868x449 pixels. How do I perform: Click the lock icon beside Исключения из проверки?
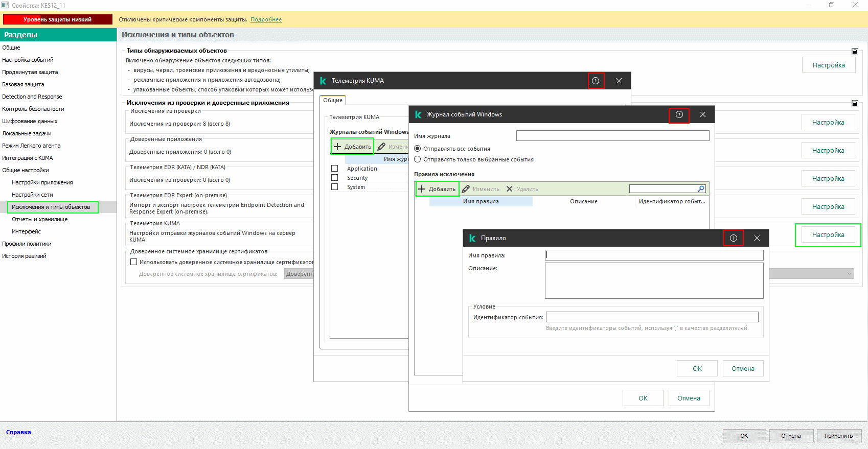point(855,103)
